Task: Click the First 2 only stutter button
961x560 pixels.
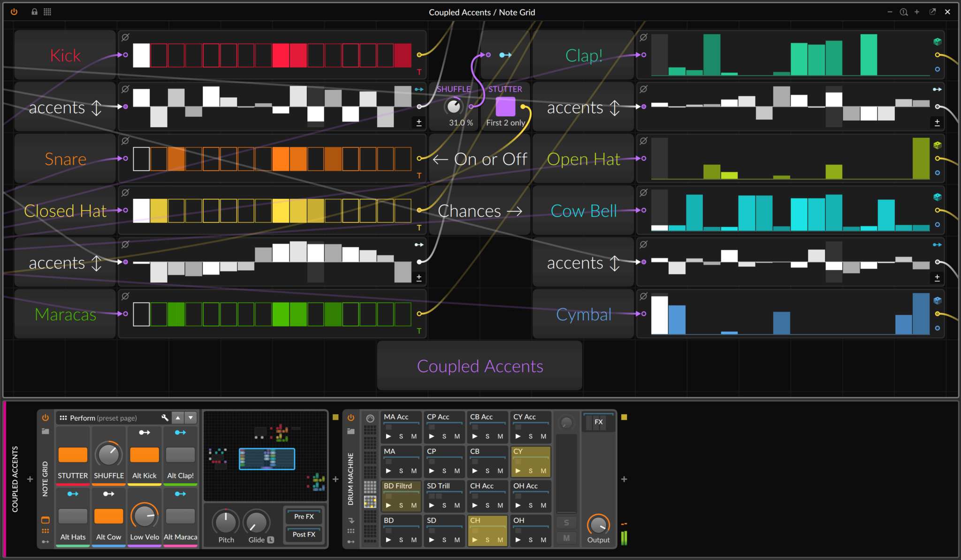Action: click(505, 107)
